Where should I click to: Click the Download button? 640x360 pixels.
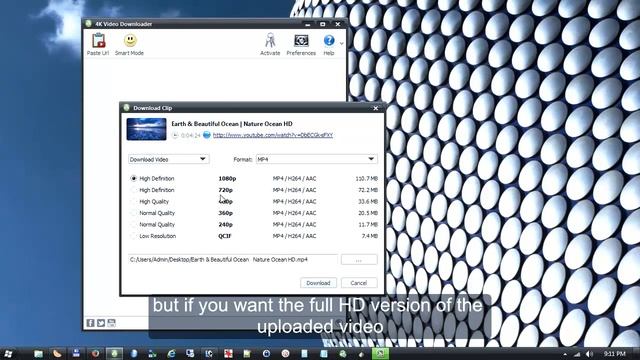tap(318, 283)
